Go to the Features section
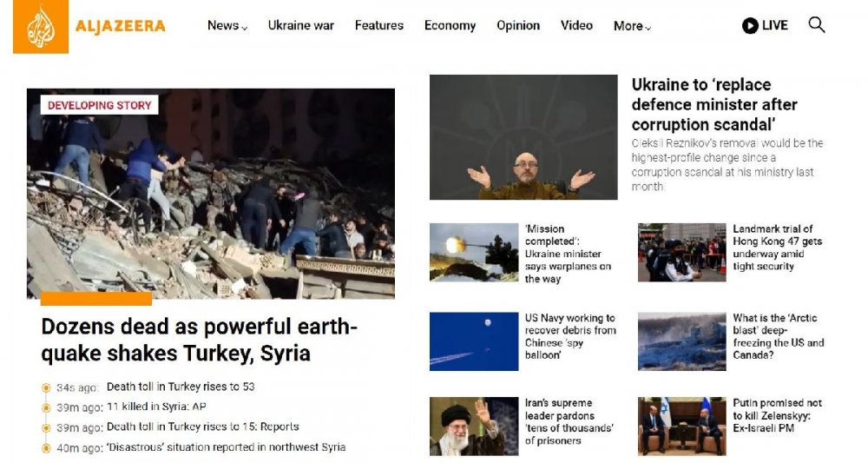The height and width of the screenshot is (463, 868). [378, 26]
